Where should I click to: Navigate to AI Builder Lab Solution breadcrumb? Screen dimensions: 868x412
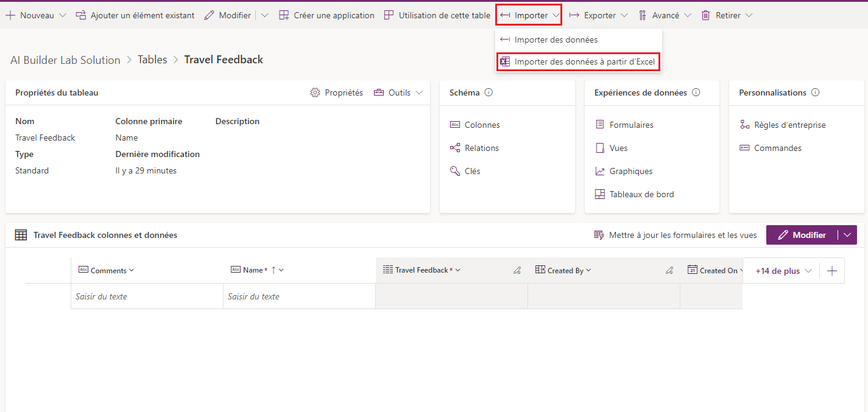(x=65, y=60)
